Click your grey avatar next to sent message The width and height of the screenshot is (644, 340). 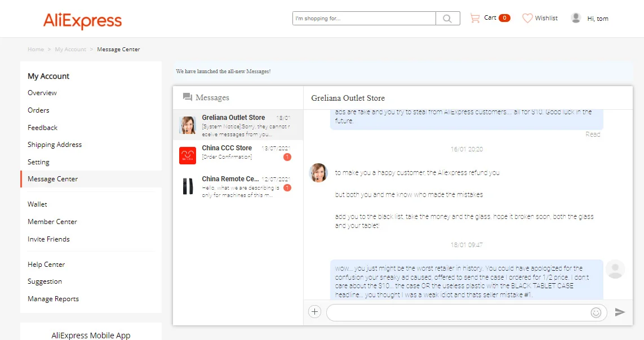(x=615, y=269)
